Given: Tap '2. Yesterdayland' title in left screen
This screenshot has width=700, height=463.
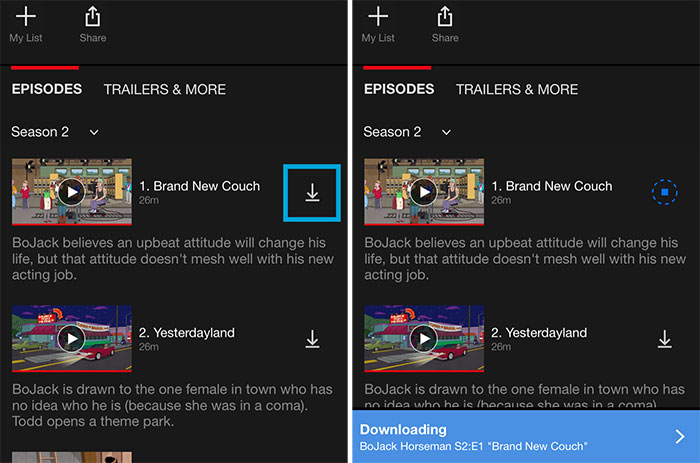Looking at the screenshot, I should pos(187,333).
